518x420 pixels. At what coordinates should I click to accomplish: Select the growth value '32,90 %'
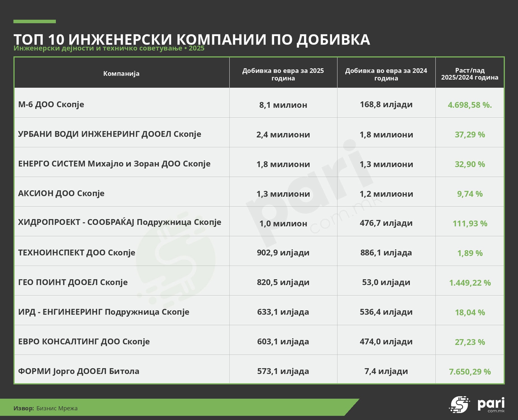click(470, 164)
